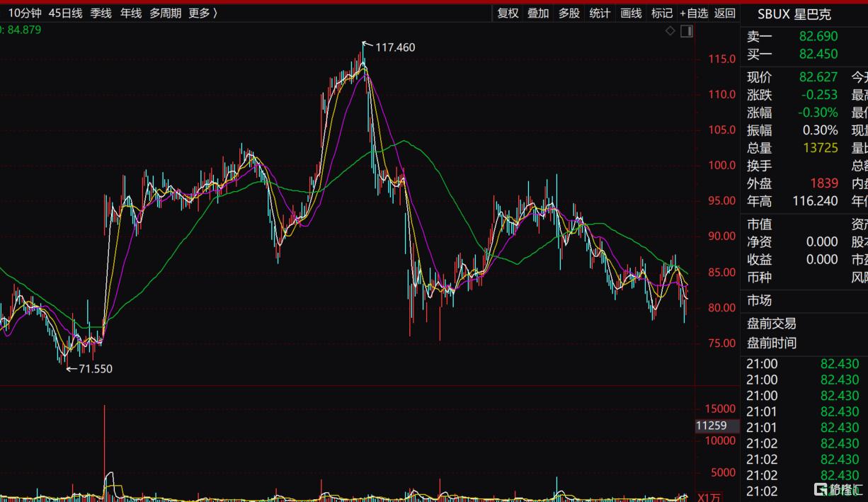Click the 统计 statistics button
Viewport: 868px width, 502px height.
[x=600, y=13]
